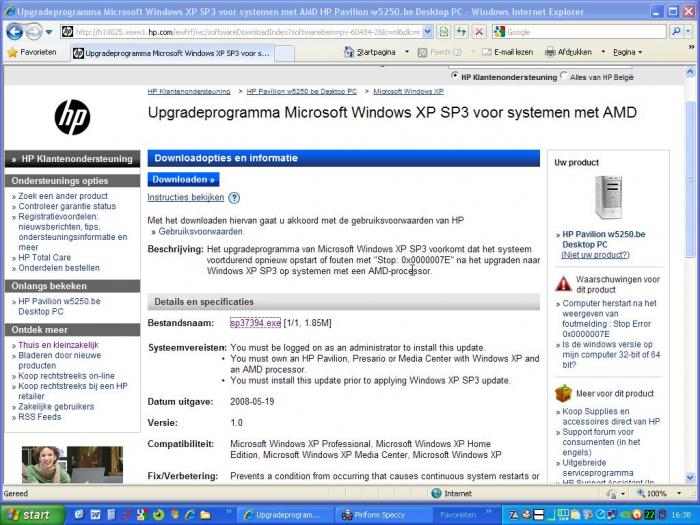This screenshot has width=700, height=525.
Task: Select HP Klantenondersteuning radio button
Action: (454, 75)
